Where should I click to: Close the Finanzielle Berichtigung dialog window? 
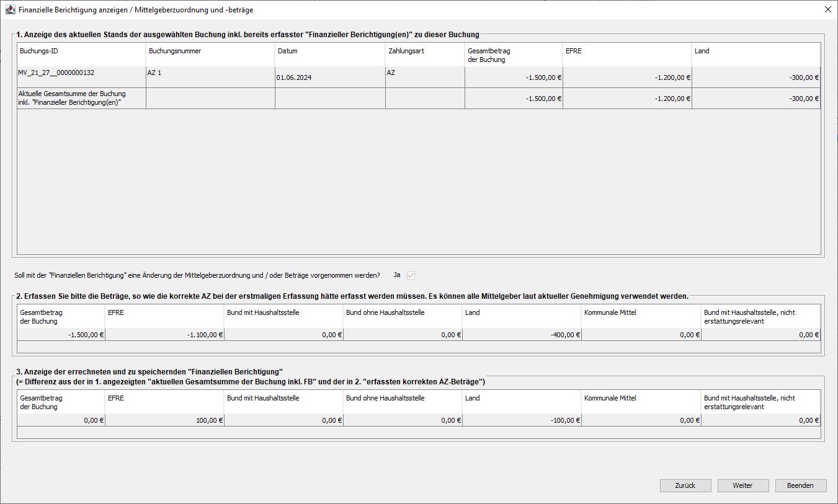(827, 10)
